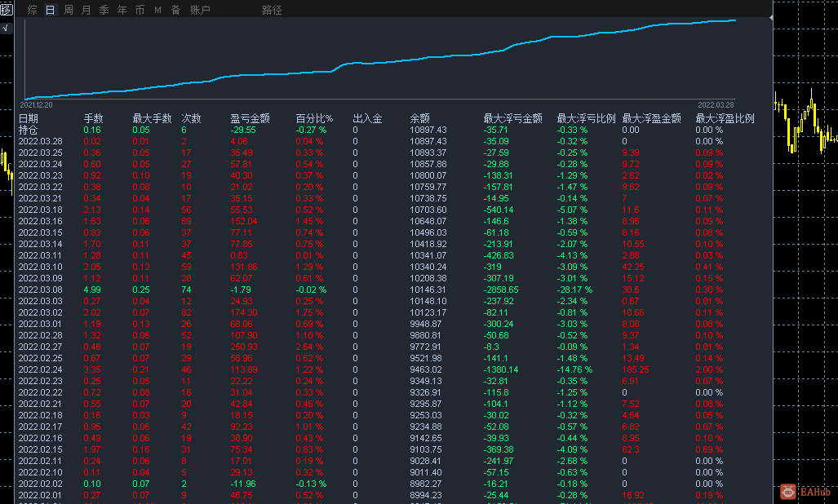Select the 币 currency tab
Image resolution: width=838 pixels, height=504 pixels.
click(140, 10)
